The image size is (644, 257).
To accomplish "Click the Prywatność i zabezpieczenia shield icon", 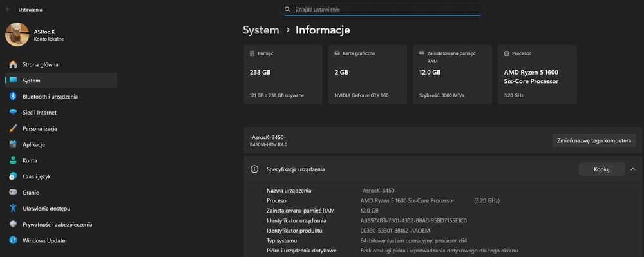I will click(13, 224).
